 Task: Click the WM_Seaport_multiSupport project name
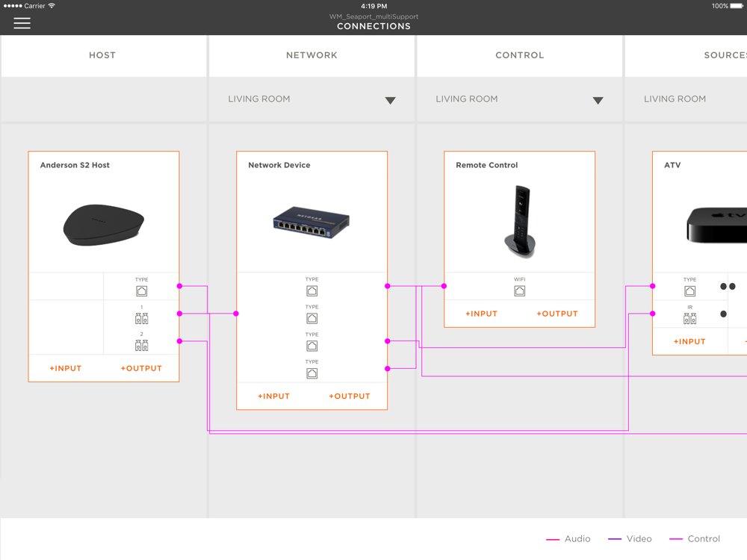(374, 16)
